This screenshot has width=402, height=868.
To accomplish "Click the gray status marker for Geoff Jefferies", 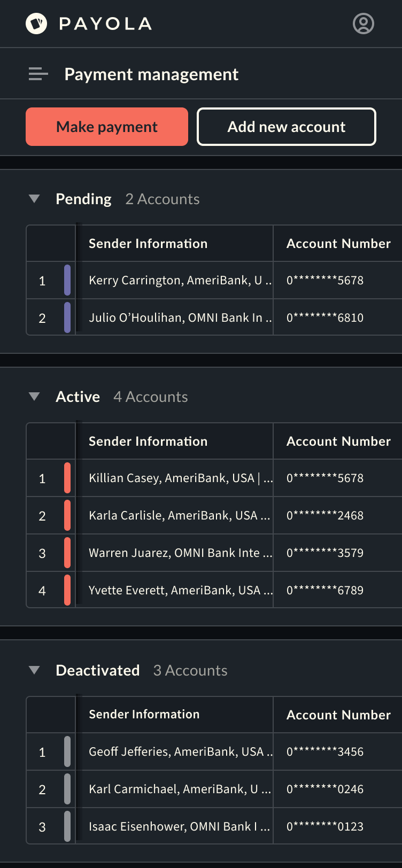I will (67, 751).
